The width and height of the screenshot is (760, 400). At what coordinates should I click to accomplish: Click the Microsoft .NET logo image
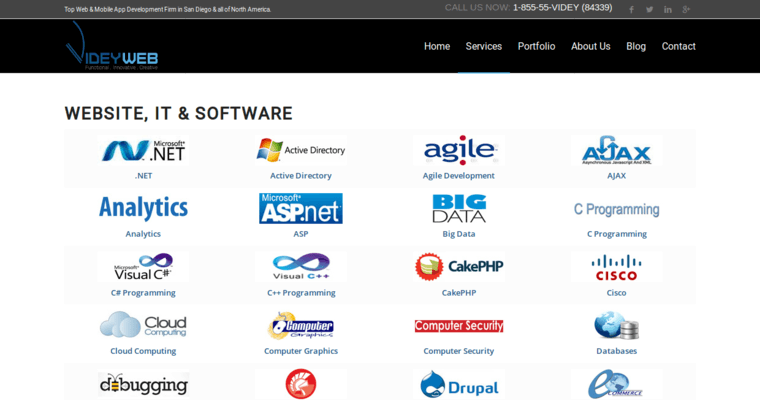coord(143,151)
